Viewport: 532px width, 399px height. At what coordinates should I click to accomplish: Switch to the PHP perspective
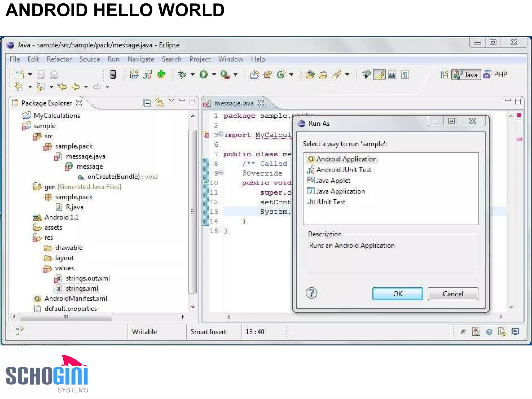(x=495, y=75)
